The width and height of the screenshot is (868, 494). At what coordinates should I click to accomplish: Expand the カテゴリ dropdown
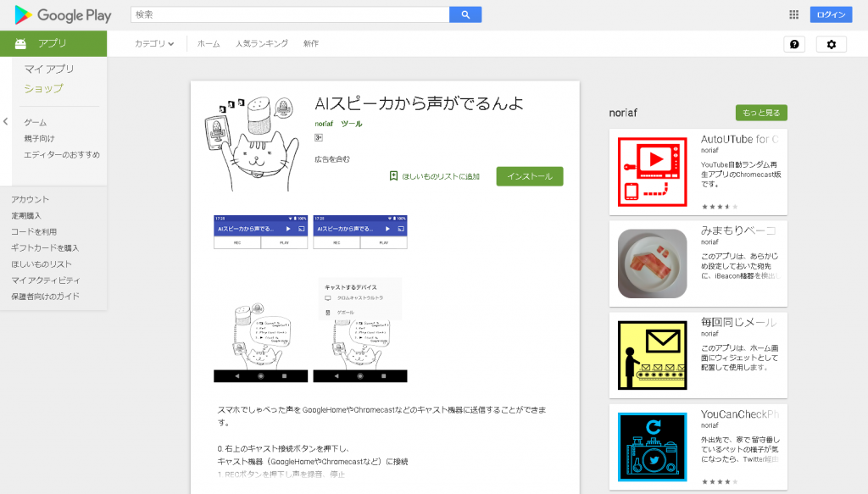(x=154, y=44)
